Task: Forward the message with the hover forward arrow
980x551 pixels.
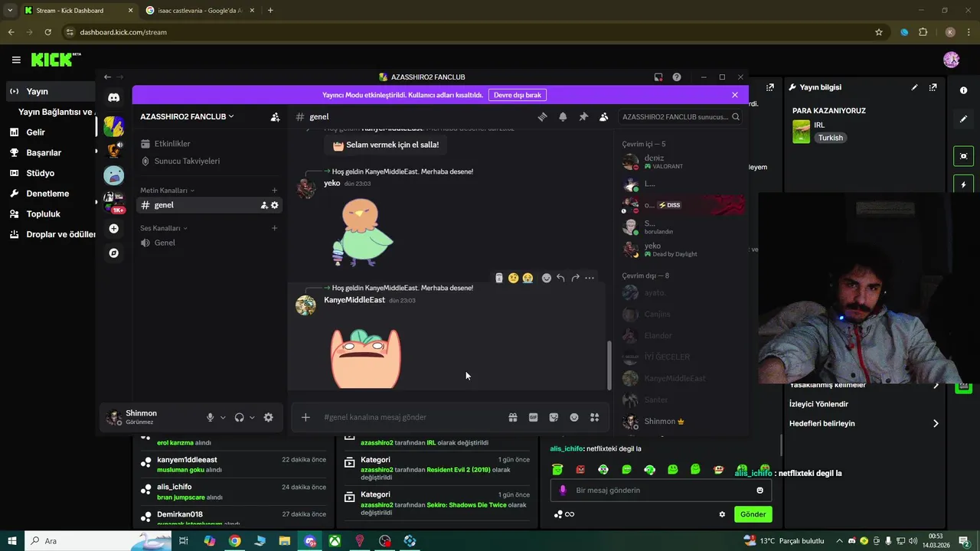Action: click(x=575, y=278)
